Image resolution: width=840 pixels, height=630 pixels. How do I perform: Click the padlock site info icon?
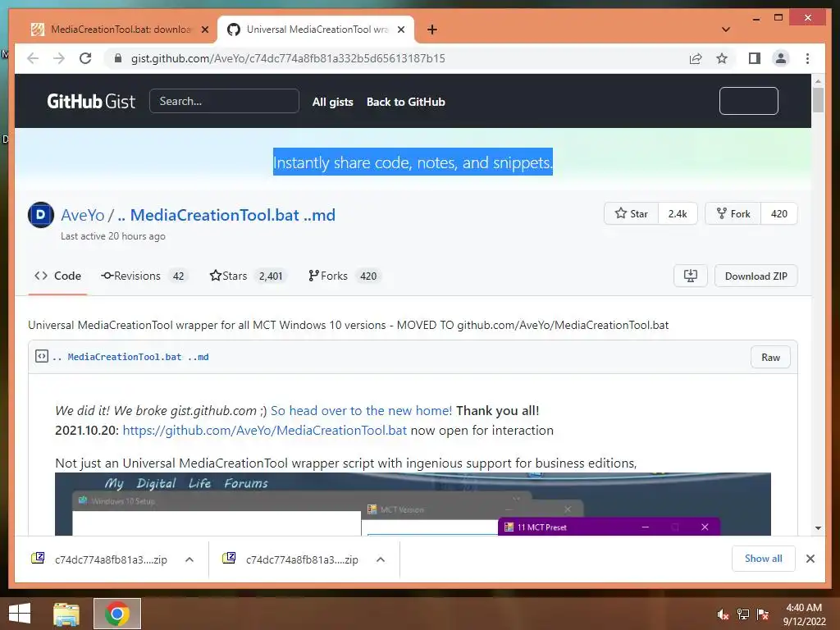(x=118, y=58)
